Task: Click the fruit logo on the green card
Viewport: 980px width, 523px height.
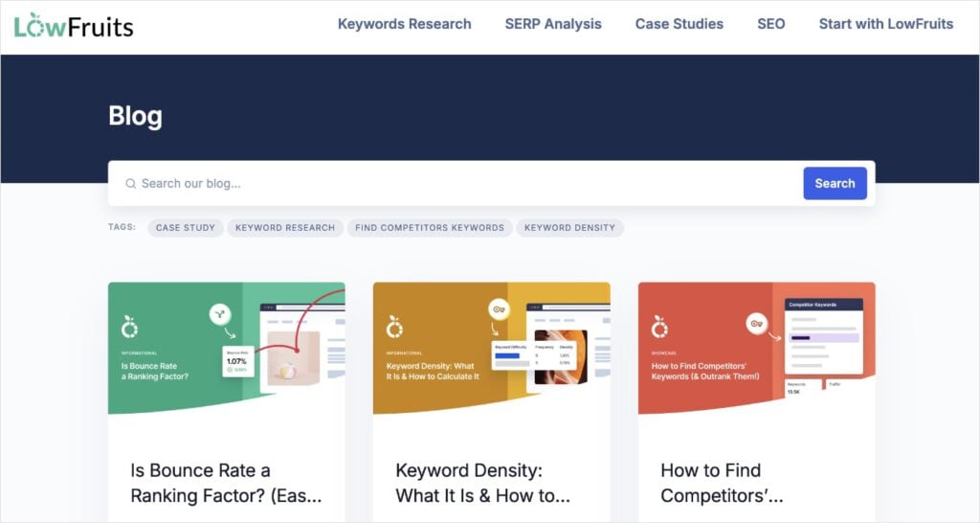Action: [129, 327]
